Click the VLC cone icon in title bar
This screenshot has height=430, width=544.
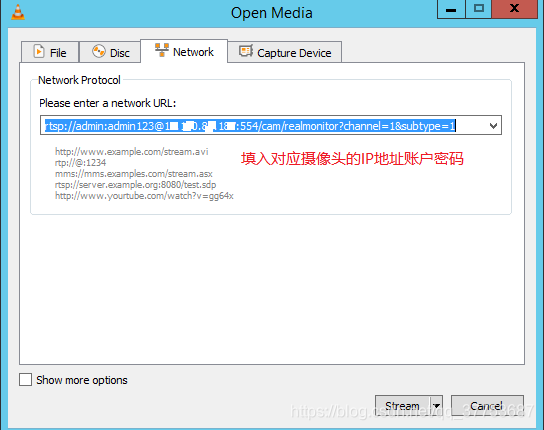click(x=18, y=12)
